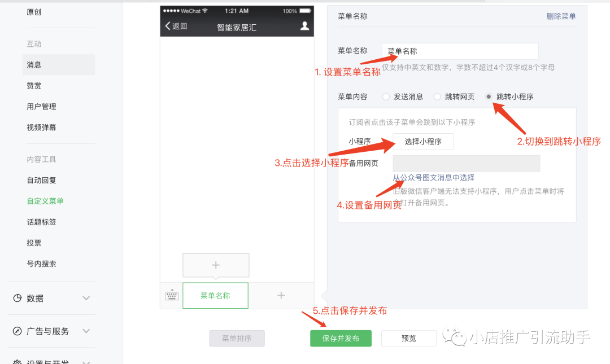Viewport: 610px width, 364px height.
Task: Add a new main menu plus button
Action: click(x=281, y=296)
